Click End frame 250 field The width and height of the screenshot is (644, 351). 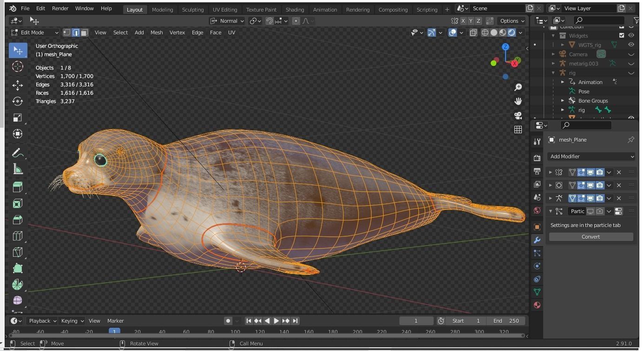(506, 321)
